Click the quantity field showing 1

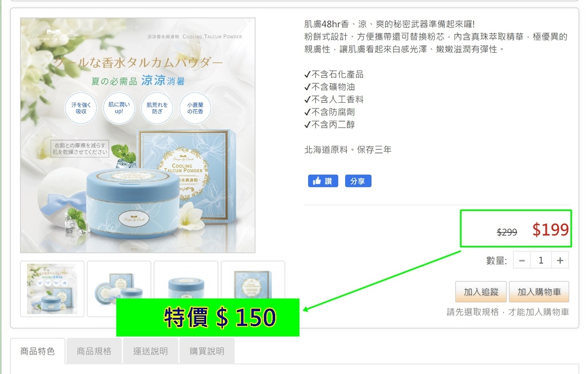[x=541, y=260]
